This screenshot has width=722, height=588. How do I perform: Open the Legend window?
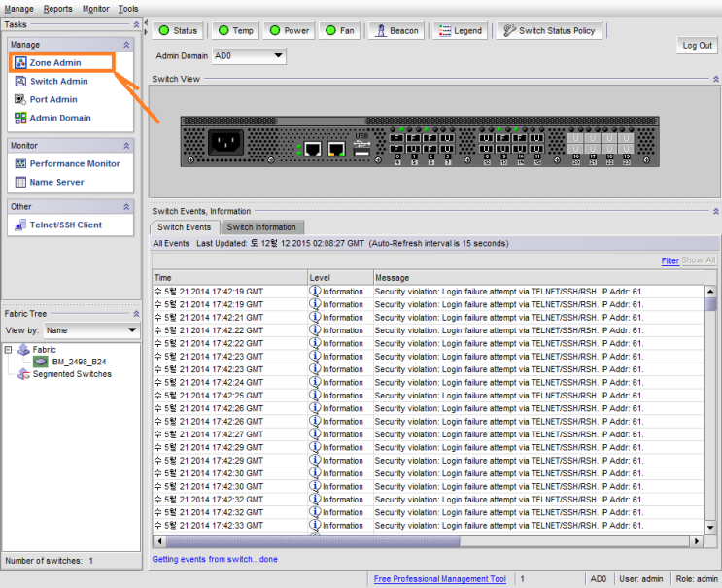460,31
